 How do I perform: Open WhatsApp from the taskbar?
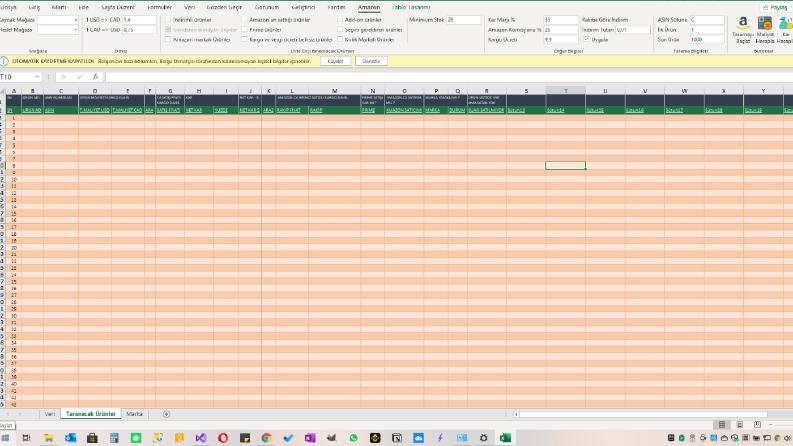point(354,438)
